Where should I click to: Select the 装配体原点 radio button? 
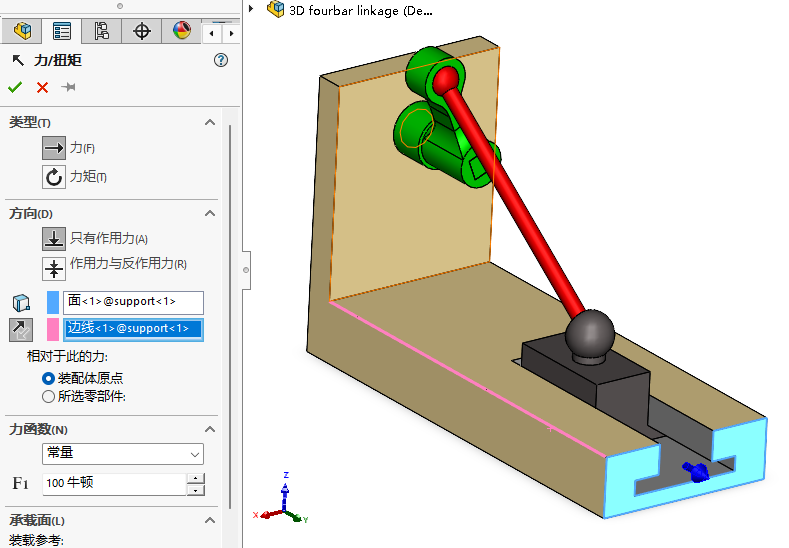48,378
